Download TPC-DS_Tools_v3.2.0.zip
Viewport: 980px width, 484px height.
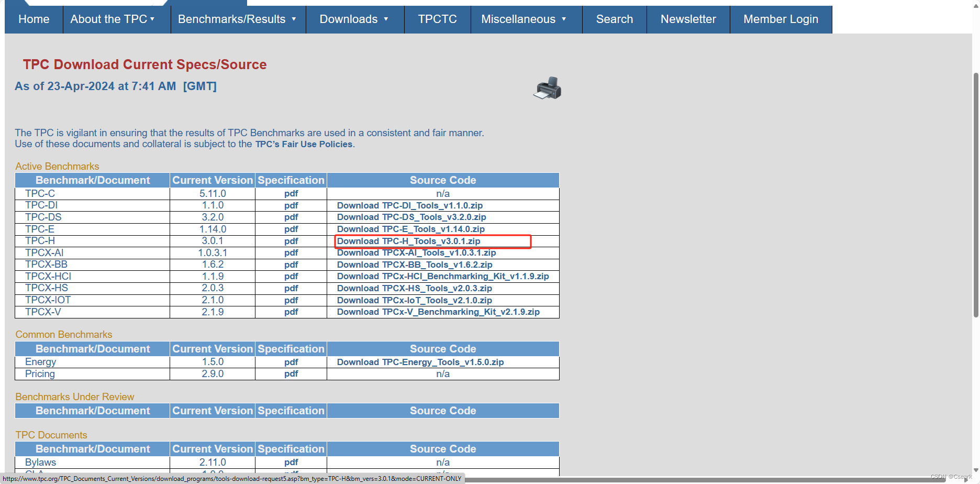pyautogui.click(x=411, y=217)
